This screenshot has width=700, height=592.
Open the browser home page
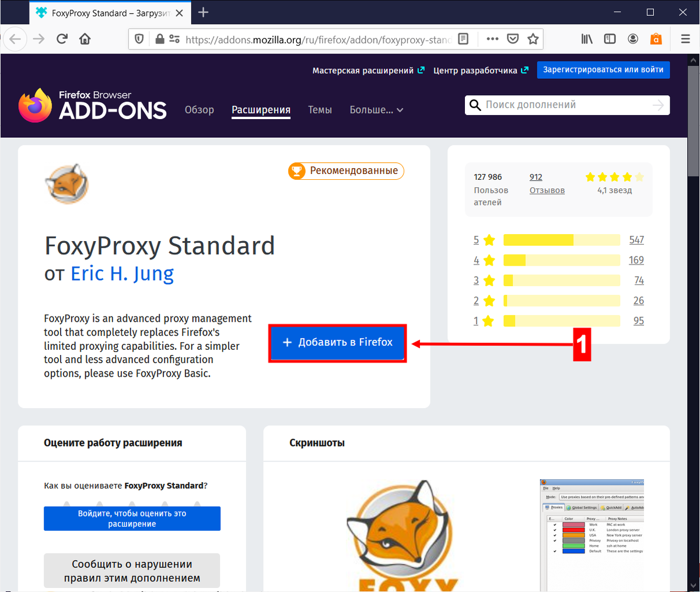click(85, 39)
